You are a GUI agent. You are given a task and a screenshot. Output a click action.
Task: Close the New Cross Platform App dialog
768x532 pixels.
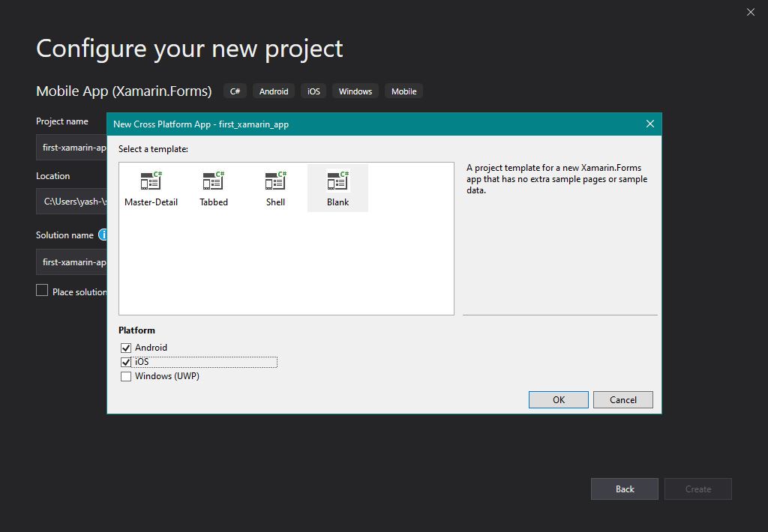(650, 124)
